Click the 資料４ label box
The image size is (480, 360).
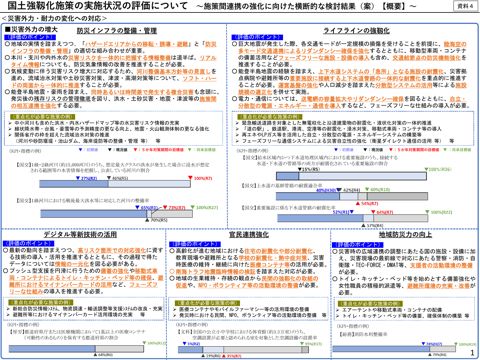click(x=465, y=6)
